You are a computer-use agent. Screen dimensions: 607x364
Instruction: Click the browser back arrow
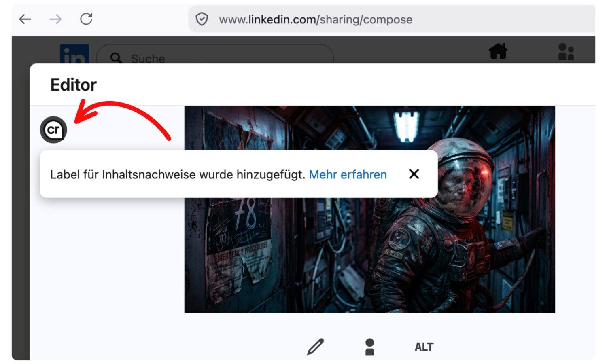(25, 19)
